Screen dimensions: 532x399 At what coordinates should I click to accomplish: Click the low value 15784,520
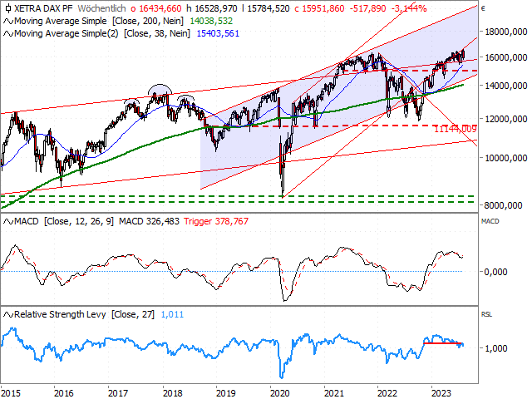point(268,8)
